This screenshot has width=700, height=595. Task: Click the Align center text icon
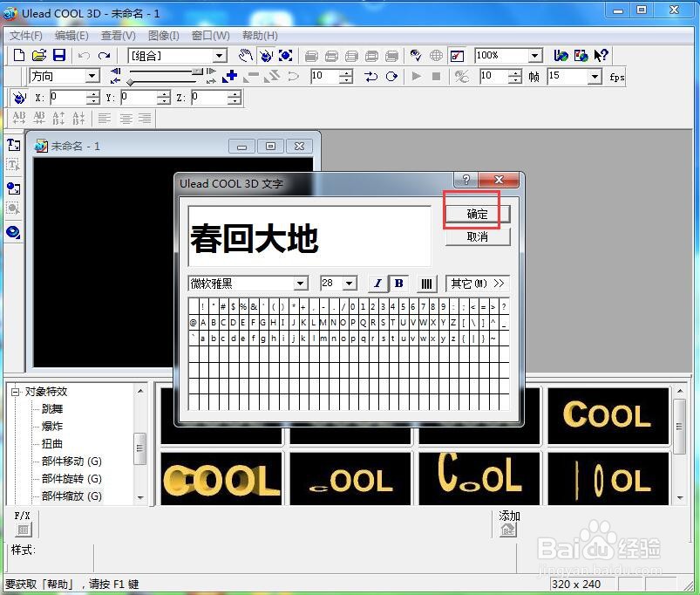point(126,119)
